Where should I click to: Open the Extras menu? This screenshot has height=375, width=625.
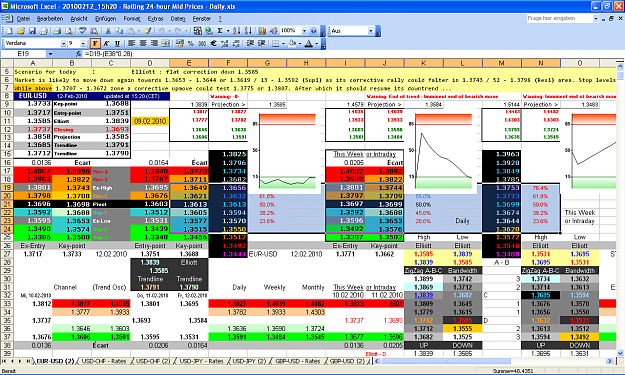(155, 18)
